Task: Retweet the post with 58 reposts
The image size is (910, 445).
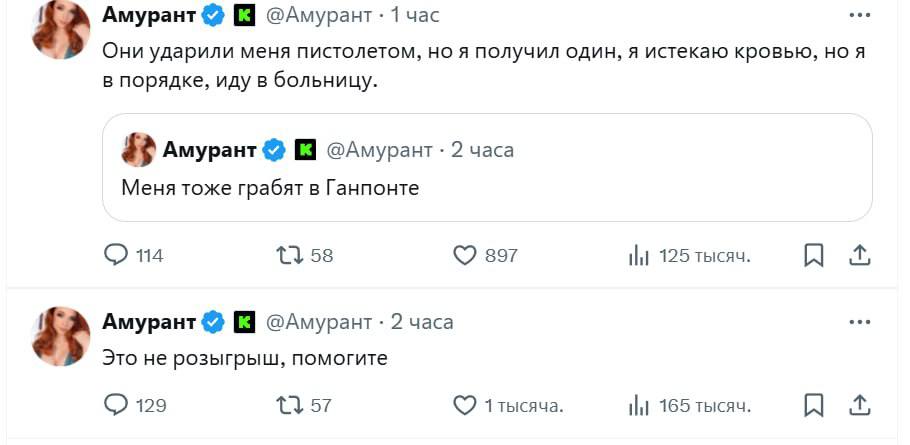Action: 289,256
